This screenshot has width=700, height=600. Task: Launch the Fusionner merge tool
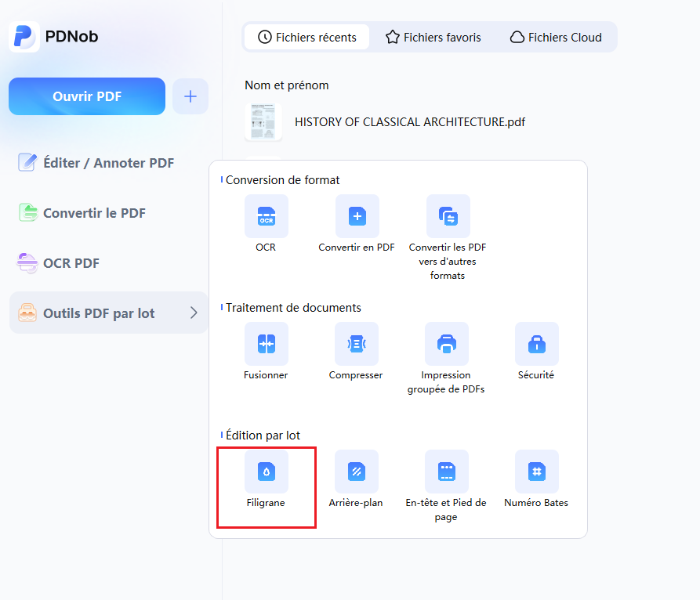coord(266,344)
